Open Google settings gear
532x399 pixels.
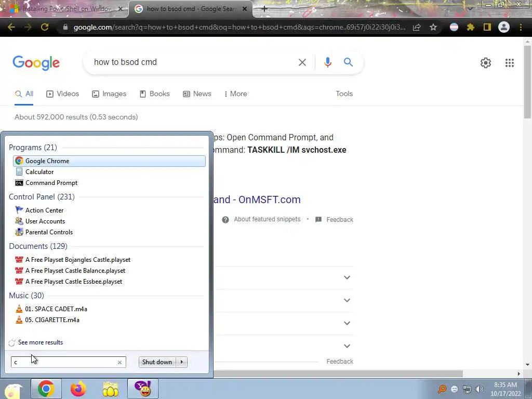click(x=486, y=63)
